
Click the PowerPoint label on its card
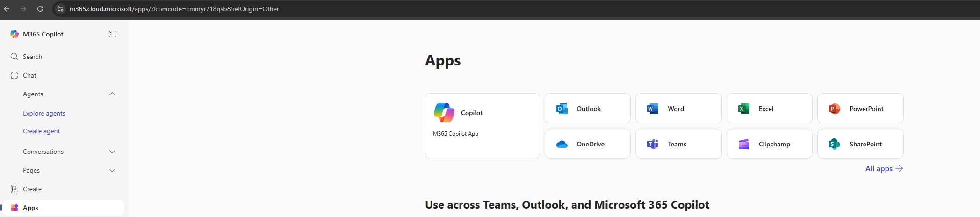pos(866,109)
